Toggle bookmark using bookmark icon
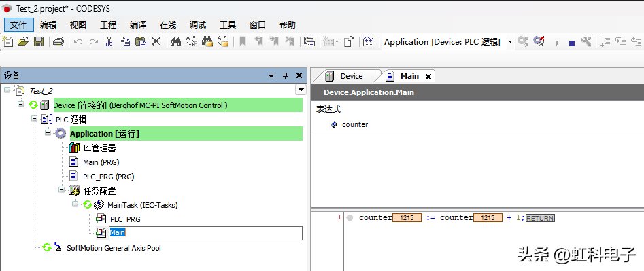644x271 pixels. (243, 41)
